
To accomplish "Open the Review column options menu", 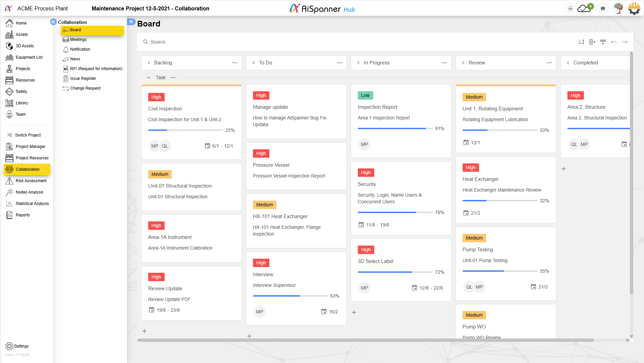I will coord(549,63).
